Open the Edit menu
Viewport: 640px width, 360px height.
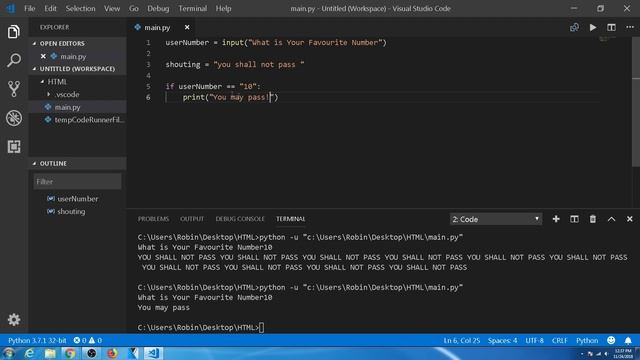click(51, 9)
